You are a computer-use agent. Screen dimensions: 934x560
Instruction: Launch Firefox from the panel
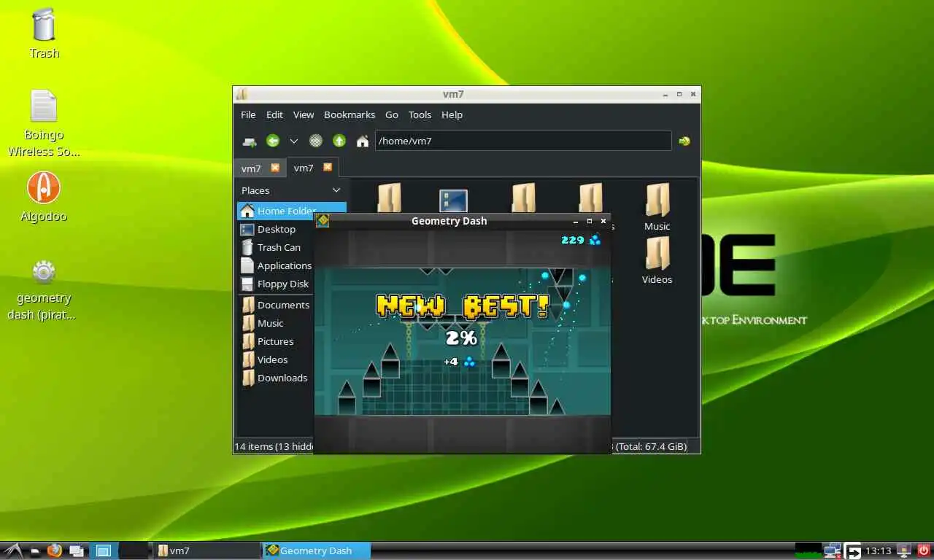(55, 551)
